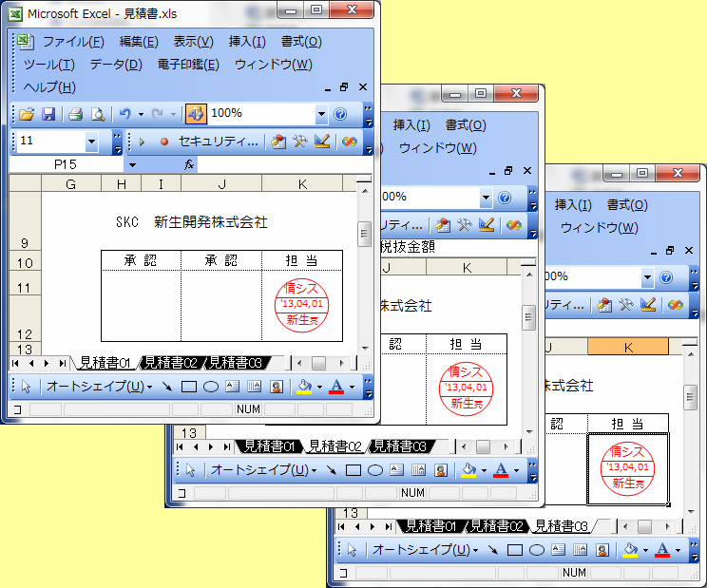Open the 編集(E) menu in front window

pos(139,42)
